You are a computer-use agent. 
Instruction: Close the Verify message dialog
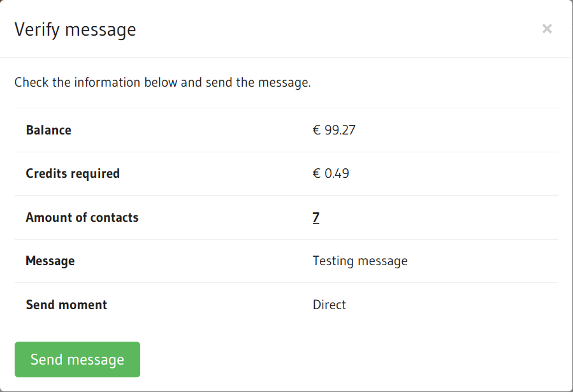(x=547, y=29)
